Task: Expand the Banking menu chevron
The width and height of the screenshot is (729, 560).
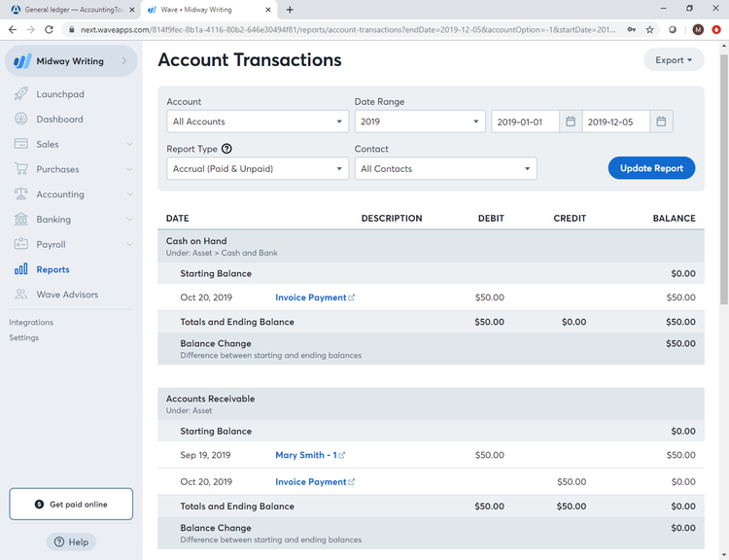Action: (129, 219)
